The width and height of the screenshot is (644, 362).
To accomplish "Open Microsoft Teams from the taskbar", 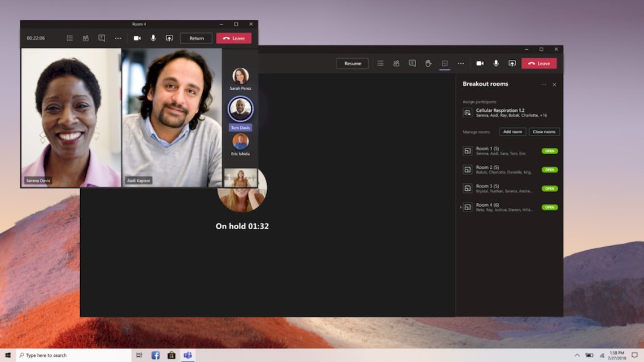I will 188,355.
